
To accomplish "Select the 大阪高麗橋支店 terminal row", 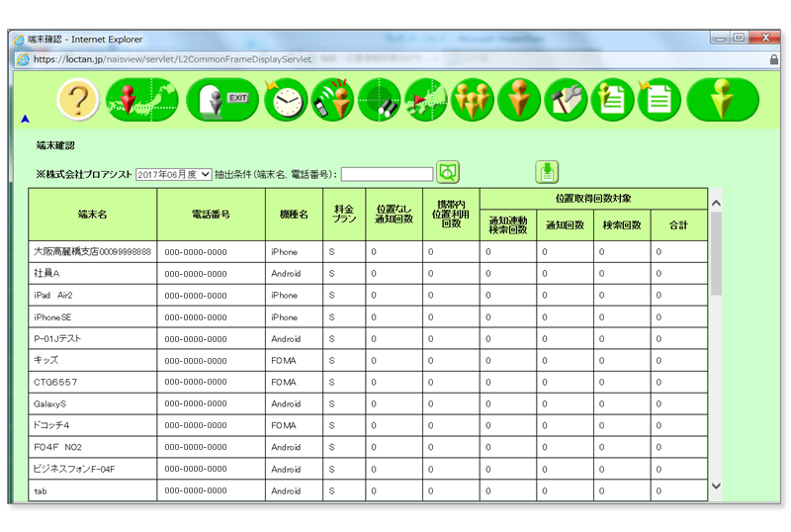I will [368, 252].
